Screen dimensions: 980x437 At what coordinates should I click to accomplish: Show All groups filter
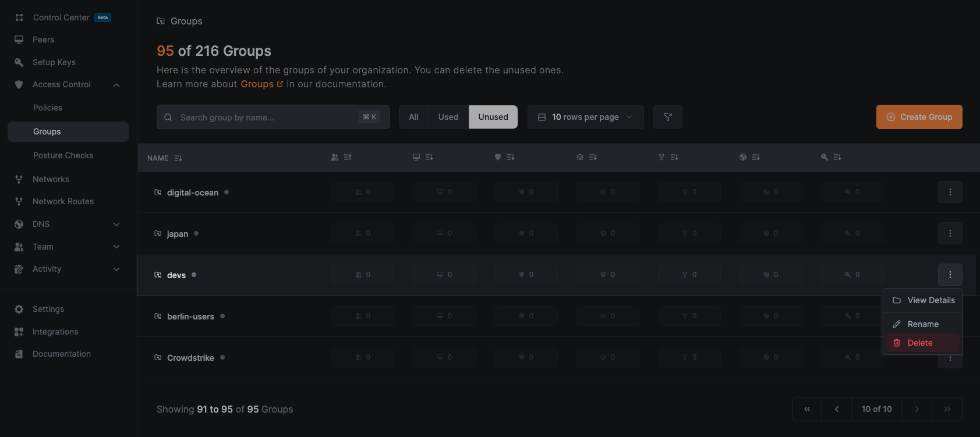click(413, 117)
